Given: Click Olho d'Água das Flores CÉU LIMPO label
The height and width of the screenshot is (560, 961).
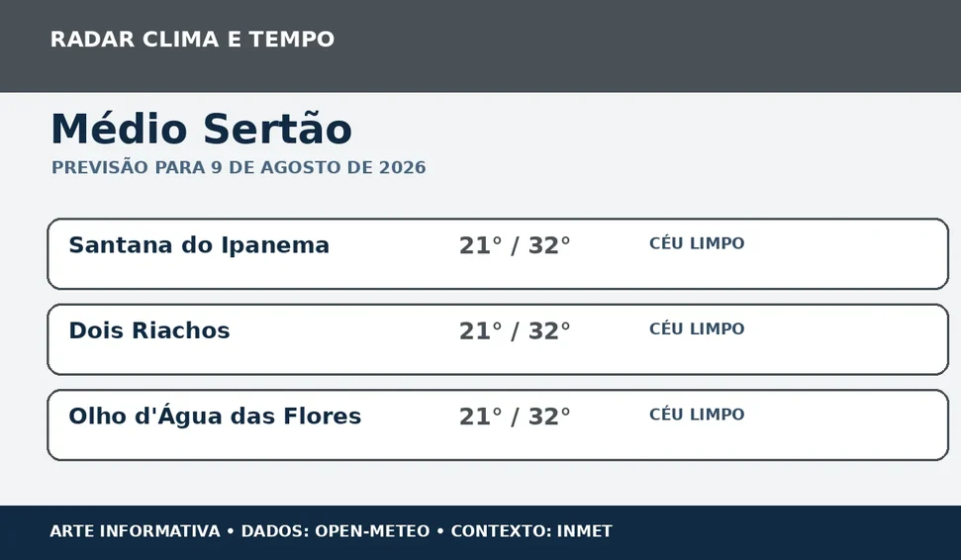Looking at the screenshot, I should 697,415.
